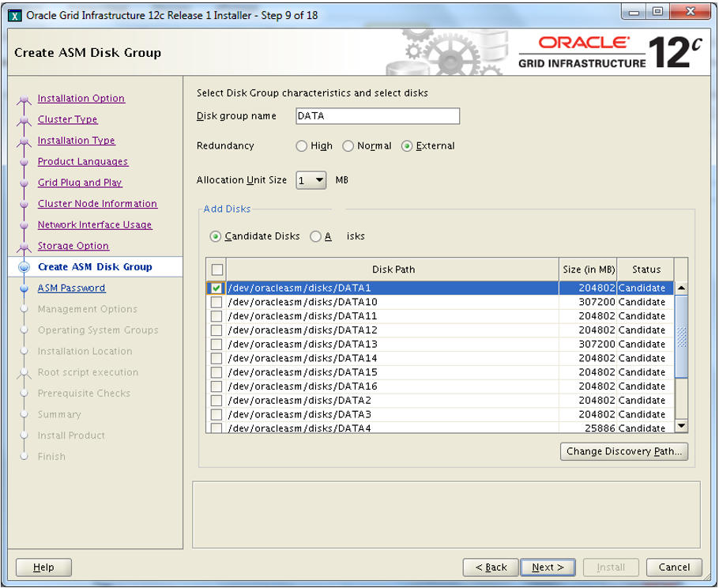Select the /dev/oracleasm/disks/DATA10 row path
Viewport: 719px width, 588px height.
(303, 302)
